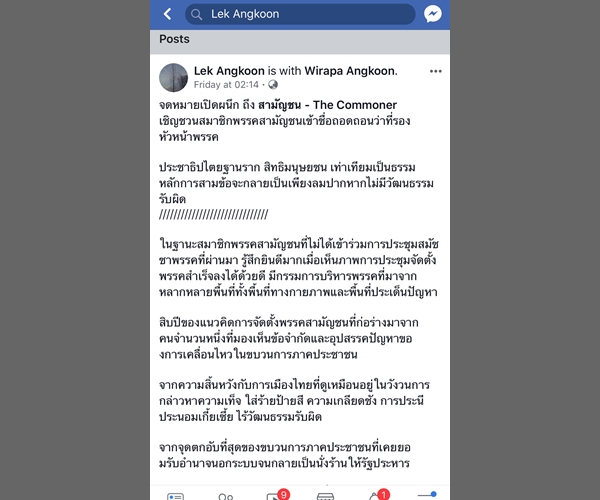This screenshot has height=500, width=600.
Task: Open the menu tab at bottom right
Action: (x=427, y=495)
